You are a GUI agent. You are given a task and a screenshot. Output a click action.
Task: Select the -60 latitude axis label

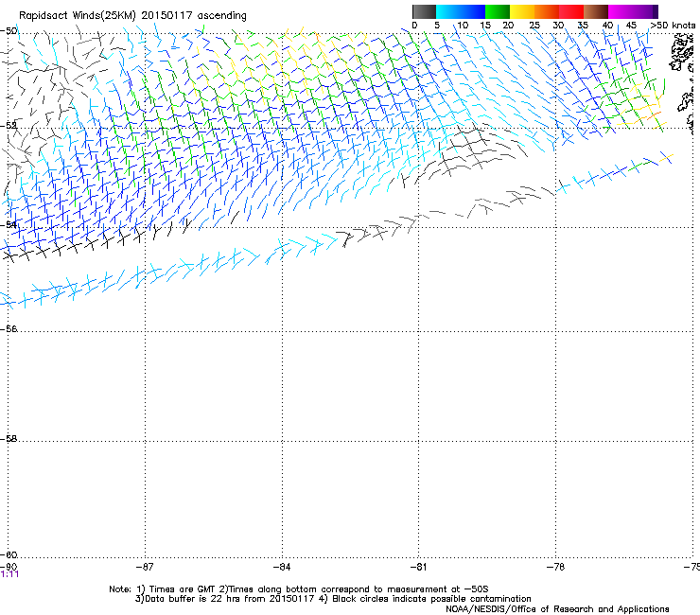[9, 554]
